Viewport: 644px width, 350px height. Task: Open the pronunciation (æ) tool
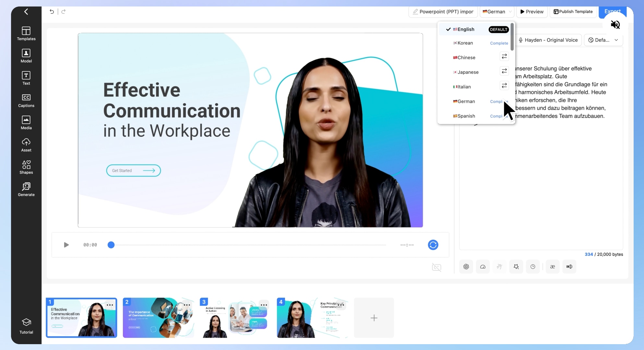click(553, 267)
